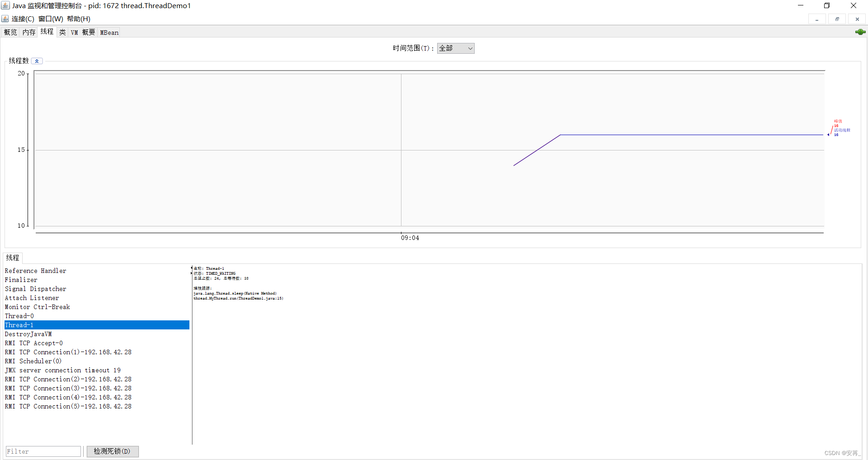Screen dimensions: 868x460
Task: Click the 09:04 time axis label
Action: tap(410, 238)
